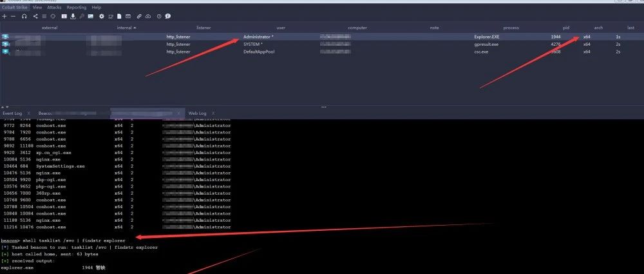Click the csc.exe process cell
Screen dimensions: 644x274
481,52
